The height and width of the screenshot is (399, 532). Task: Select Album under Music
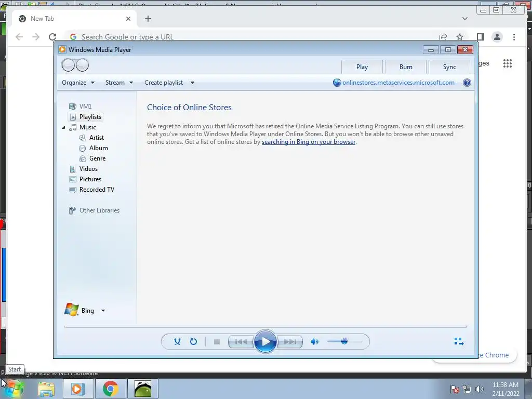tap(98, 148)
